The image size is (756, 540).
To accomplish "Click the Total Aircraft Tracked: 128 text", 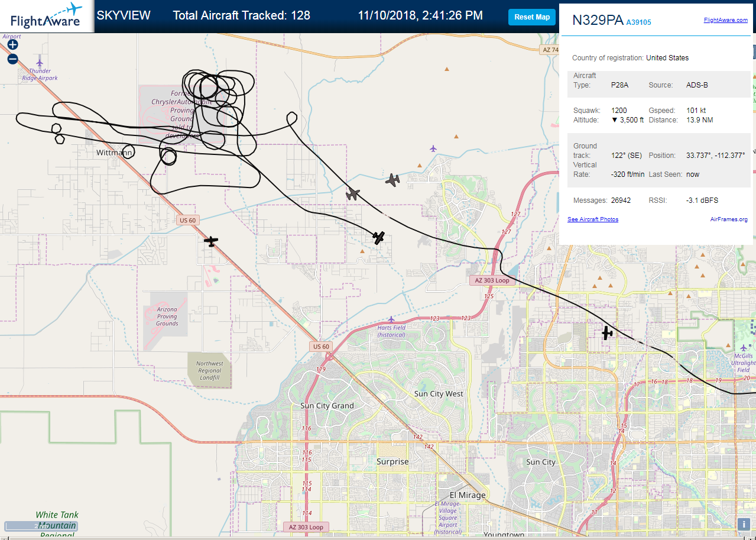I will [x=241, y=16].
